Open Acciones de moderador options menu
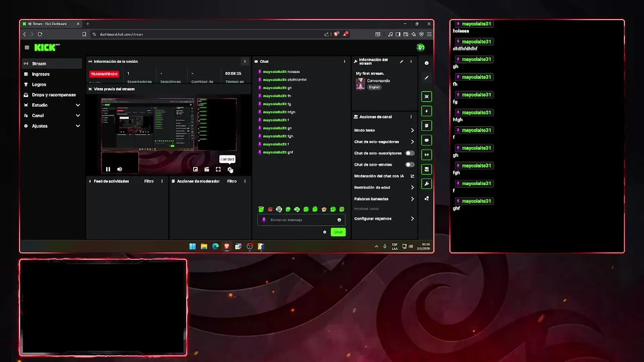This screenshot has width=644, height=362. tap(245, 181)
